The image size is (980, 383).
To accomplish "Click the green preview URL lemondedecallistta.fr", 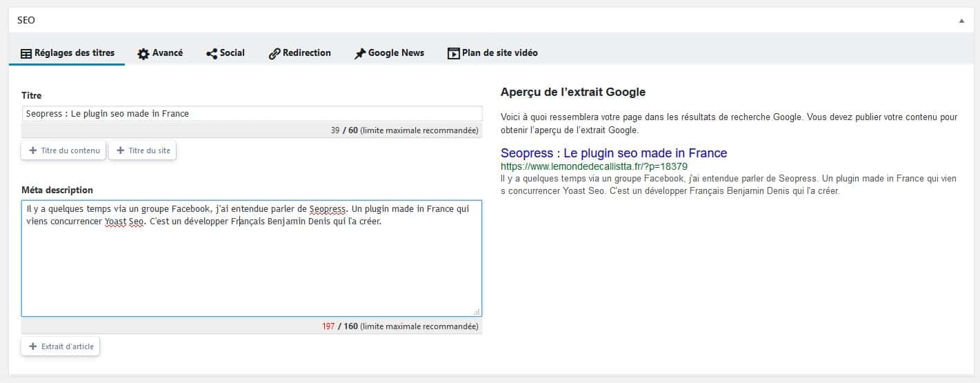I will pos(594,166).
